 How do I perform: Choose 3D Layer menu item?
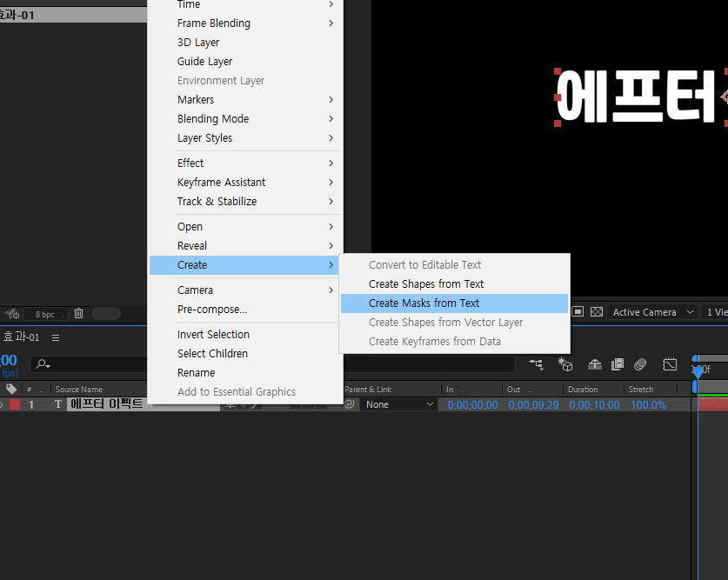[x=246, y=43]
